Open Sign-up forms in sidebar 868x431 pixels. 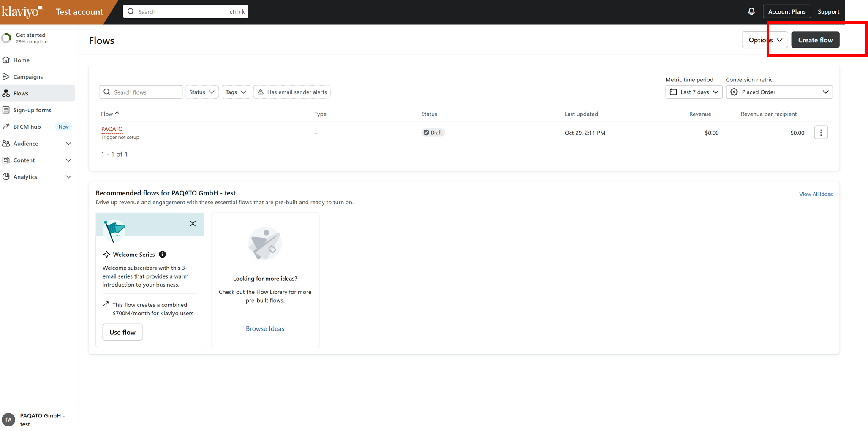click(x=32, y=110)
